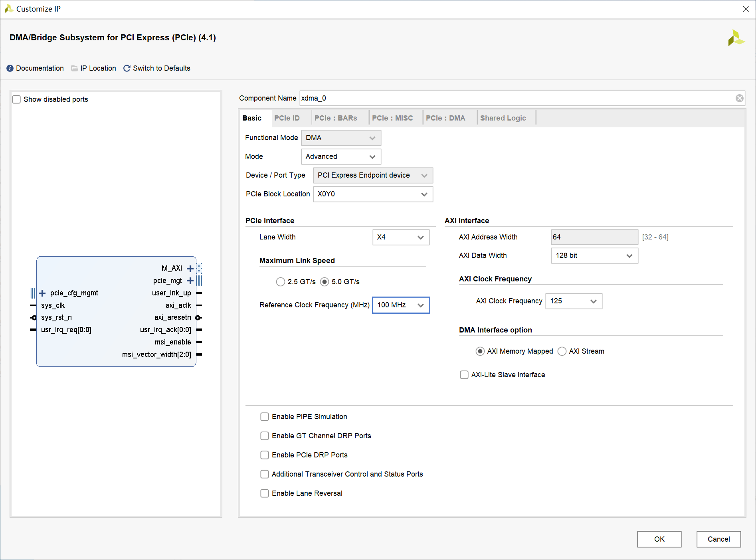Open the Mode dropdown set to Advanced
756x560 pixels.
pyautogui.click(x=341, y=156)
